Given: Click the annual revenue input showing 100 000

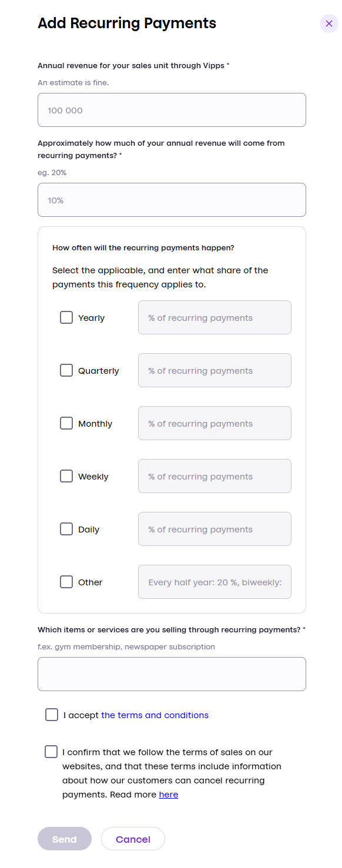Looking at the screenshot, I should click(172, 109).
